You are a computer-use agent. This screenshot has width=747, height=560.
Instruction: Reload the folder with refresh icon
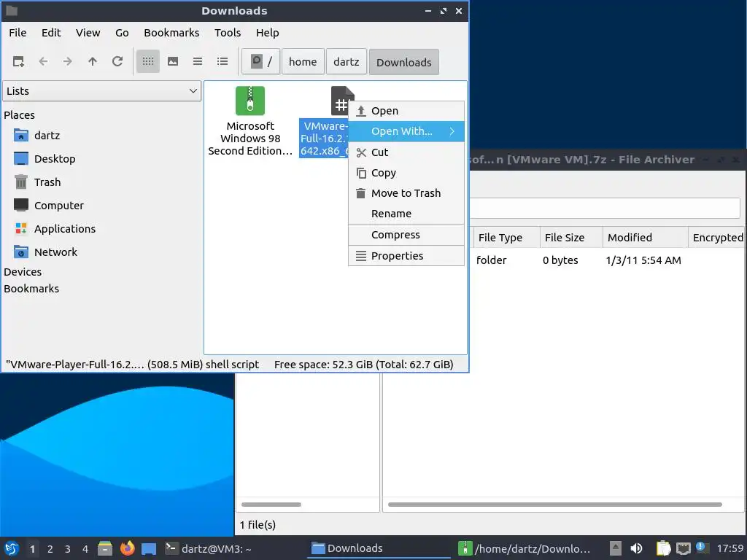click(117, 61)
